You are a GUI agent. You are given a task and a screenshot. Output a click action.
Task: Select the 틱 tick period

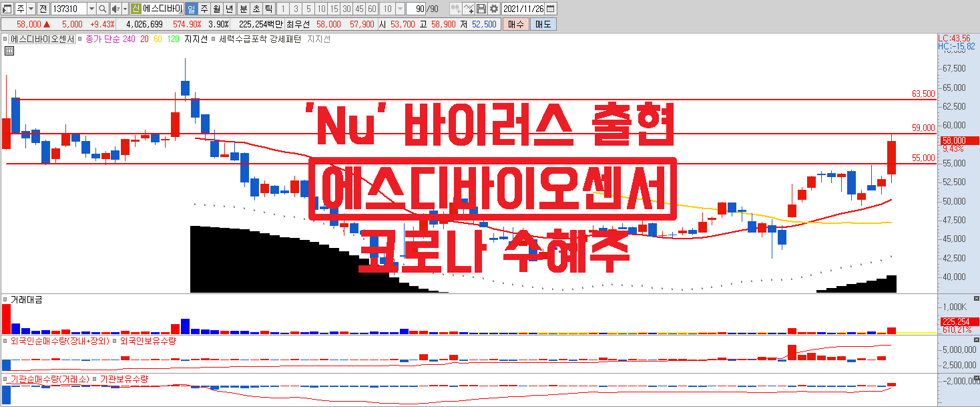pos(269,9)
